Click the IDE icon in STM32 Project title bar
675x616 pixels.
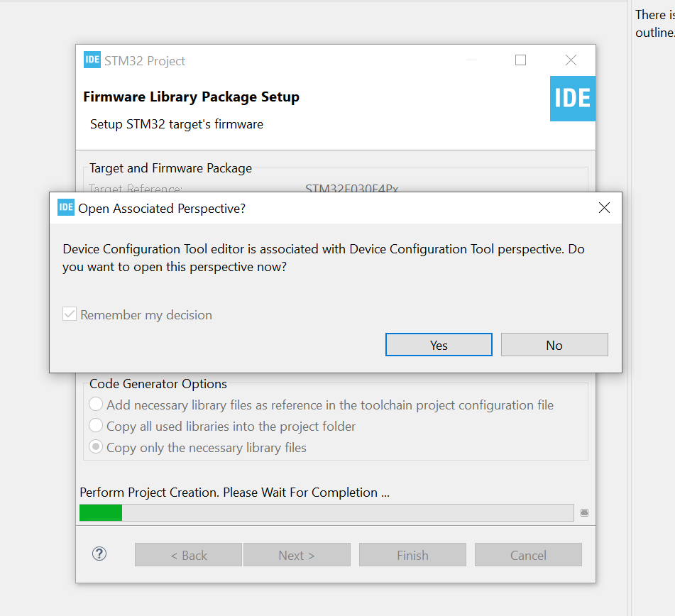click(92, 60)
